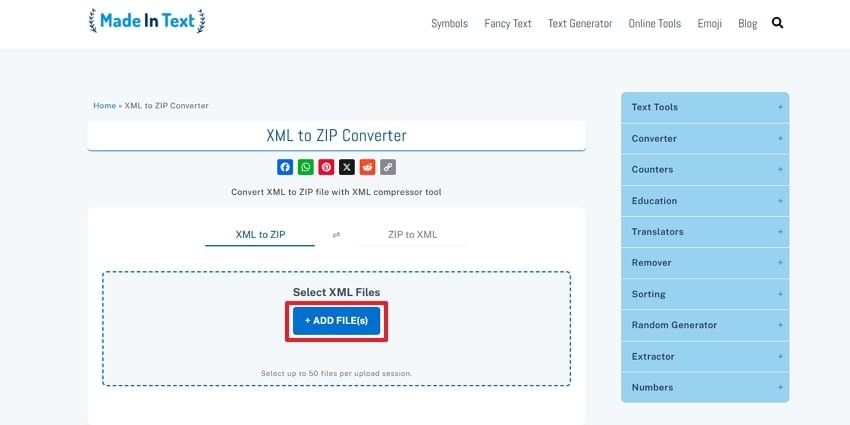Expand the Sorting section

click(x=705, y=294)
